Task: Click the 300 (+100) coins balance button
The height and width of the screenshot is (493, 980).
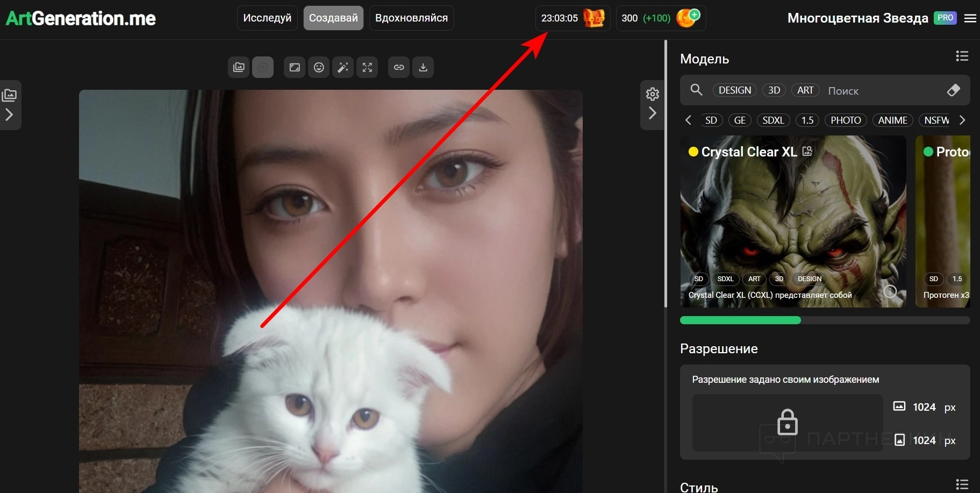Action: [660, 18]
